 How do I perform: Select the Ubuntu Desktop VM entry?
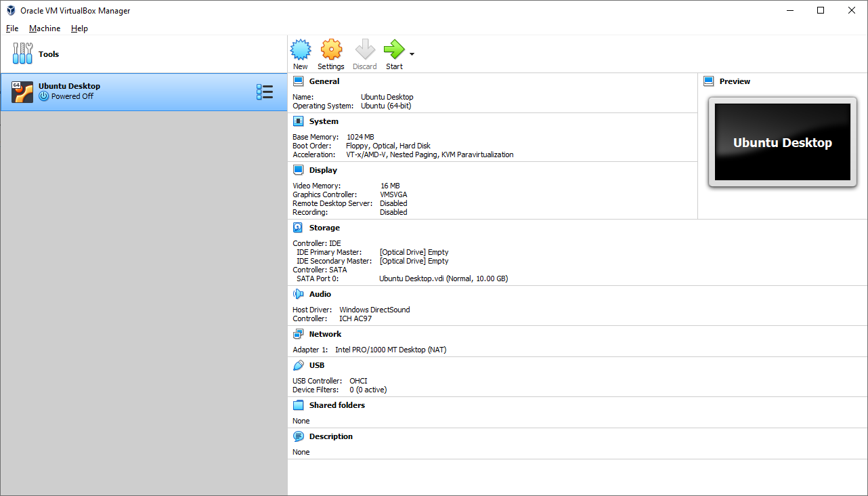tap(144, 92)
